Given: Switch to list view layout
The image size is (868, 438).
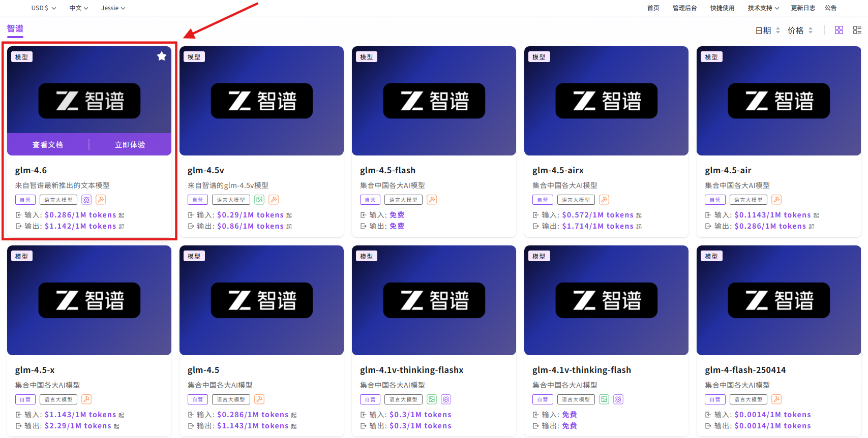Looking at the screenshot, I should point(857,30).
